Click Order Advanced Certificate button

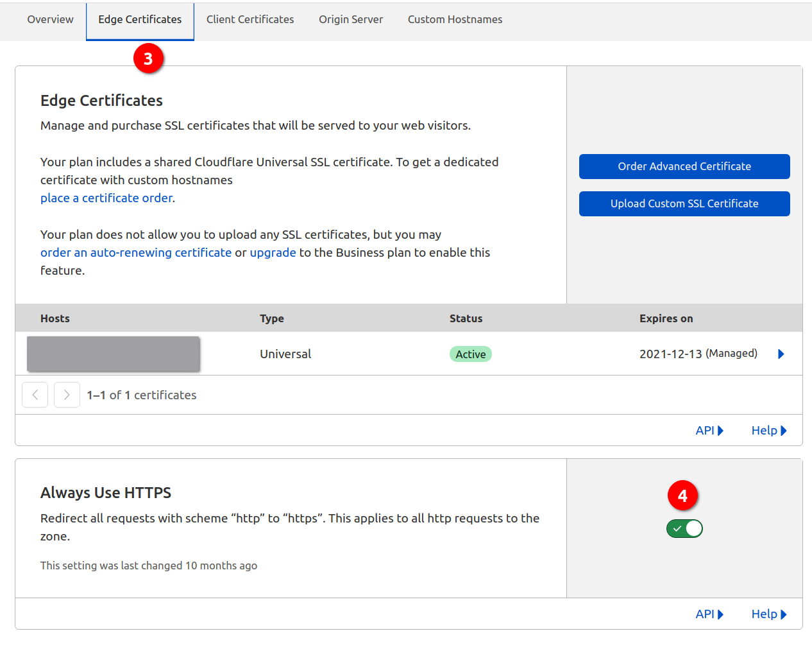point(684,166)
